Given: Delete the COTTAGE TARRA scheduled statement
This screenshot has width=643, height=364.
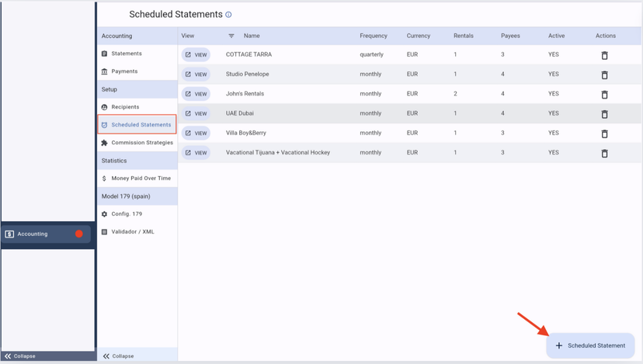Looking at the screenshot, I should click(604, 55).
